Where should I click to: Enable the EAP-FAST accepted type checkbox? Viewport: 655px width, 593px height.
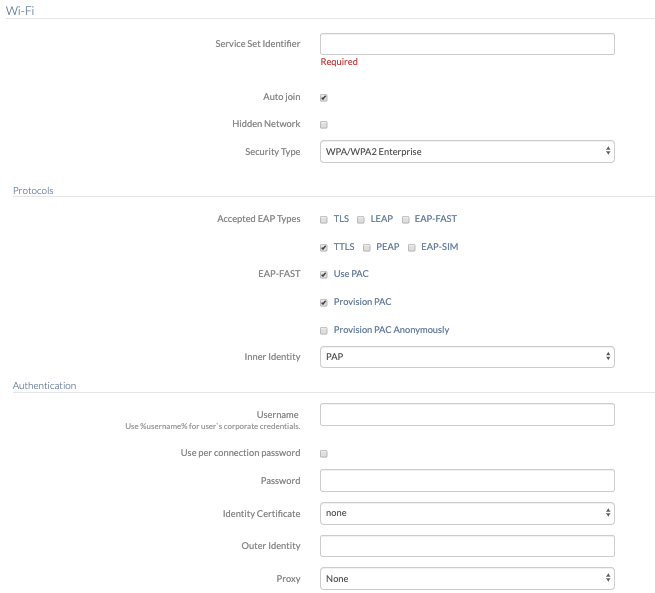point(405,220)
